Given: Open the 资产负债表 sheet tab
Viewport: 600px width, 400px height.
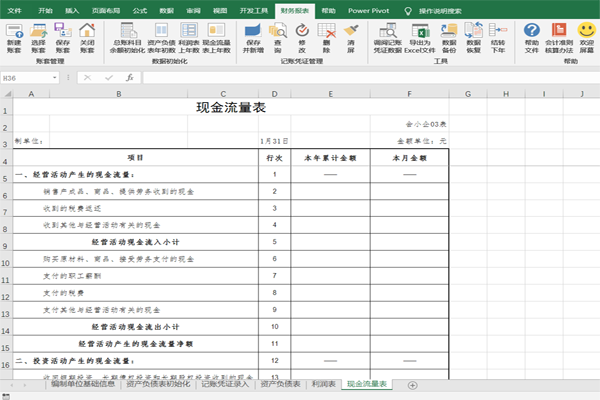Looking at the screenshot, I should pos(280,384).
